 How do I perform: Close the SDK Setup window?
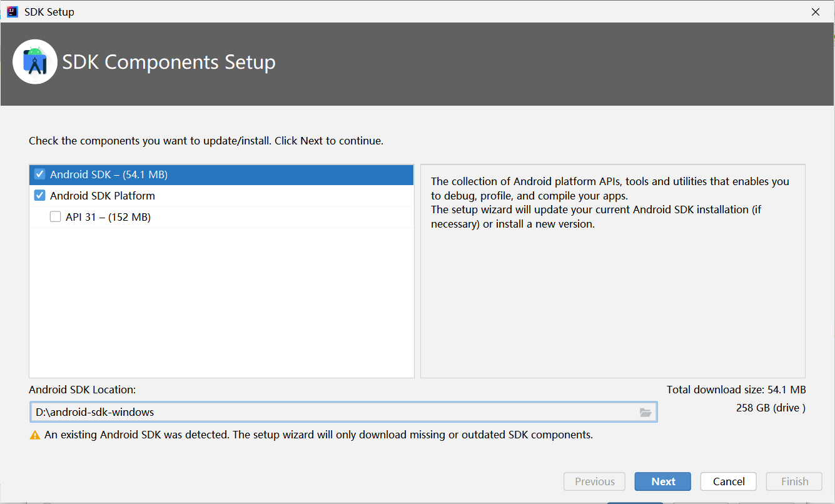click(815, 12)
